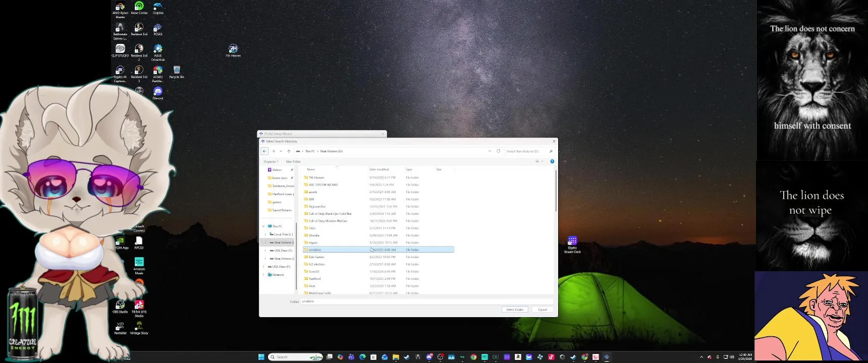Cancel the Select Search Directory dialog
868x363 pixels.
(x=542, y=310)
